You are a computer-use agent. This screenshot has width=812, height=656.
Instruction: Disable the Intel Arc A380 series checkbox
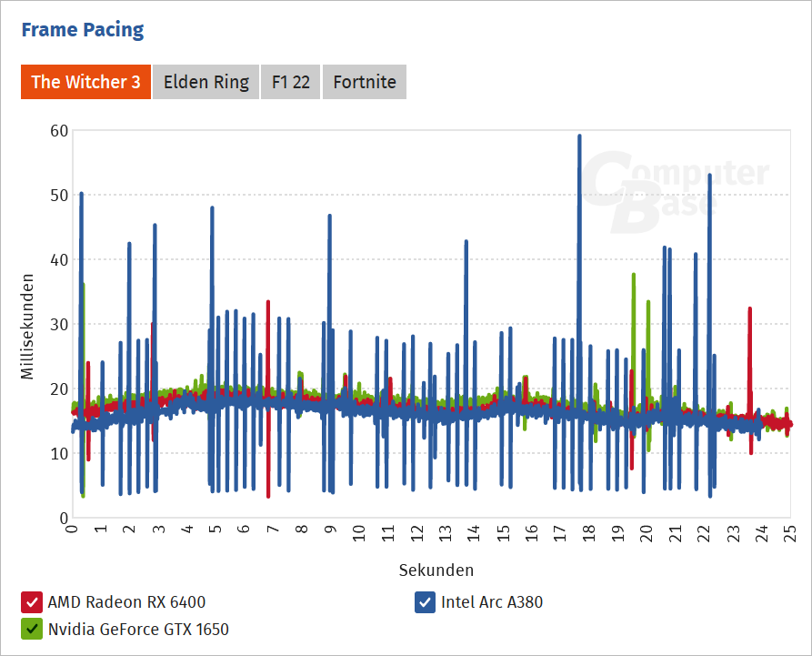425,602
